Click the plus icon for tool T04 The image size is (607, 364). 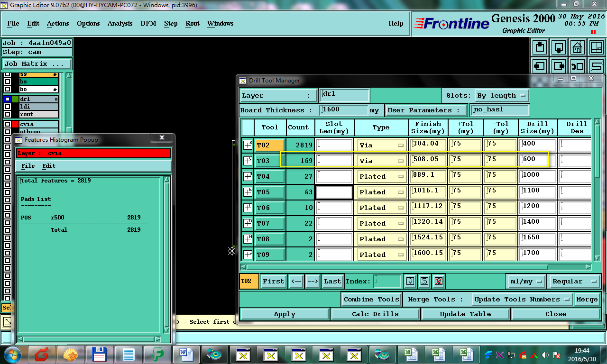pos(248,176)
